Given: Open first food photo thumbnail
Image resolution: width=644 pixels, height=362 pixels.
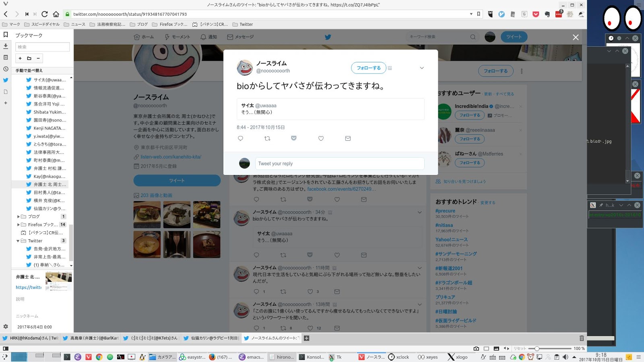Looking at the screenshot, I should tap(147, 215).
